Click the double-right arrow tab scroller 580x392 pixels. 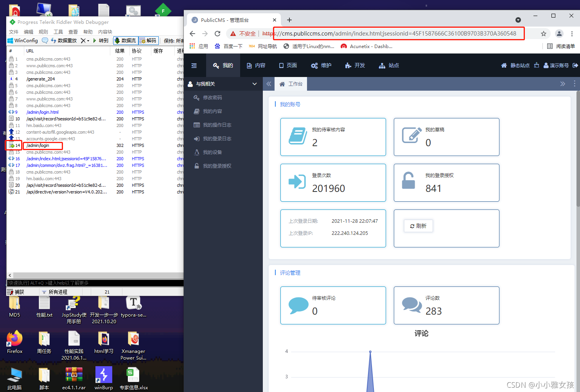tap(562, 84)
